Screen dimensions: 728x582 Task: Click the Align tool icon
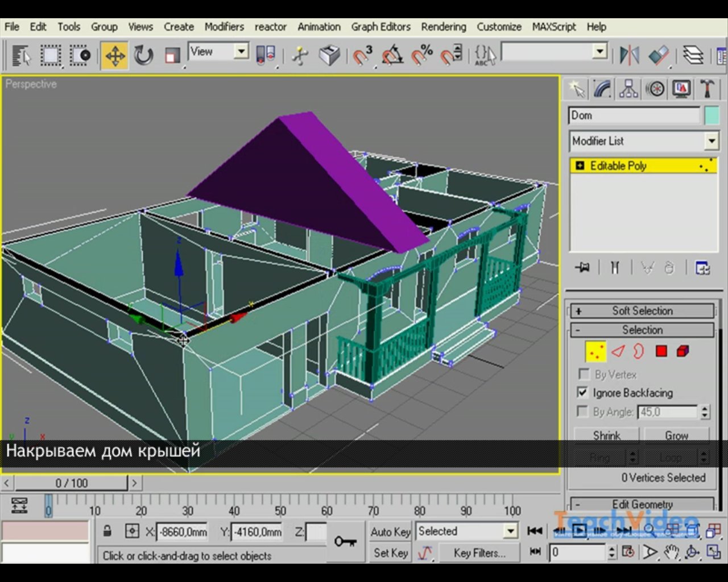pos(659,56)
